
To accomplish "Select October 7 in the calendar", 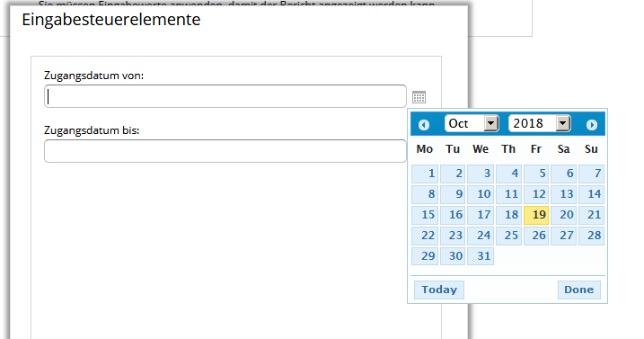I will pyautogui.click(x=591, y=174).
